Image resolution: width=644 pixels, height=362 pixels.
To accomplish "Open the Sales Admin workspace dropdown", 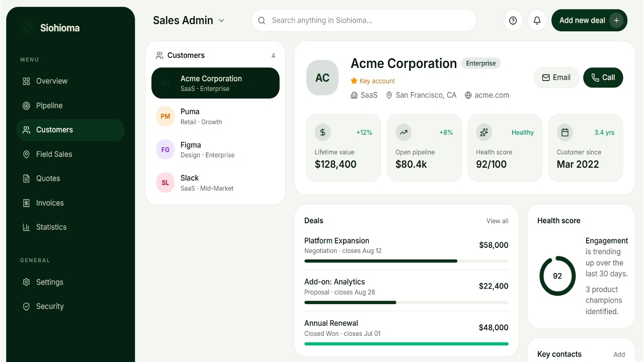I will tap(189, 21).
